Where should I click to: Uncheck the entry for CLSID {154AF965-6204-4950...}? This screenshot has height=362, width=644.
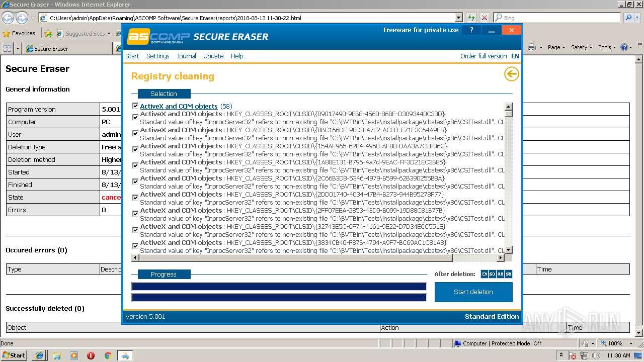[135, 149]
